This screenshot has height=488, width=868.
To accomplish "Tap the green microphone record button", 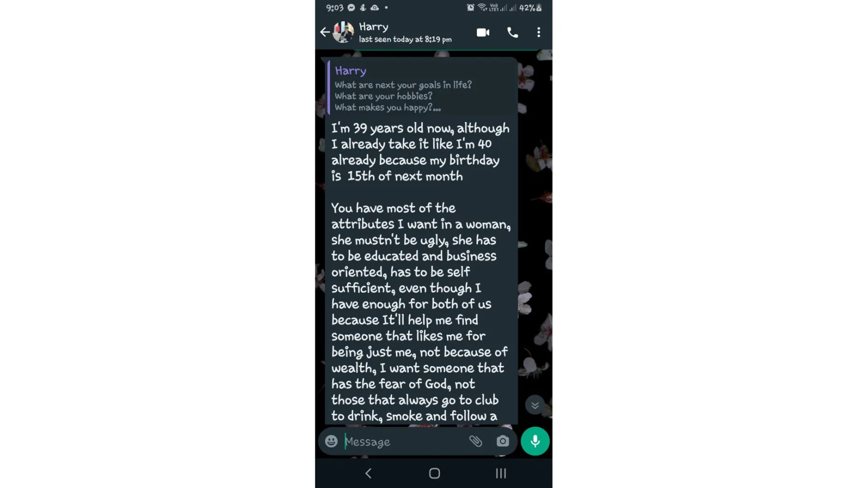I will click(535, 441).
